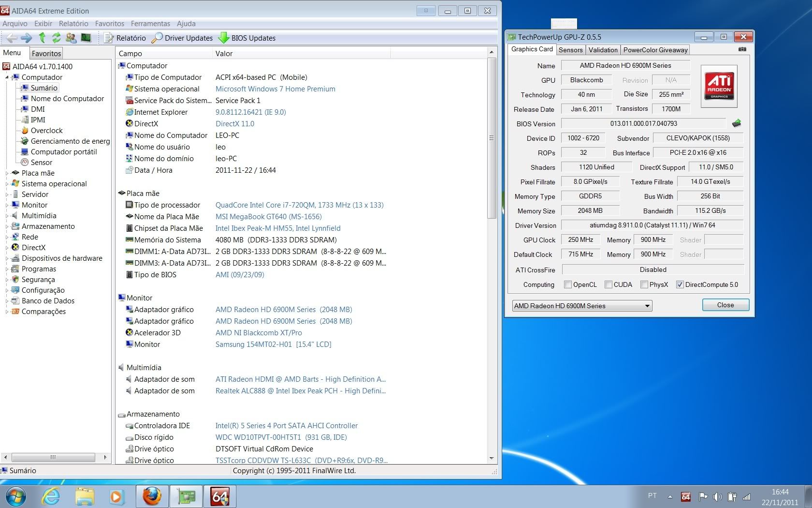Click the blue Forward arrow icon
812x508 pixels.
click(27, 38)
